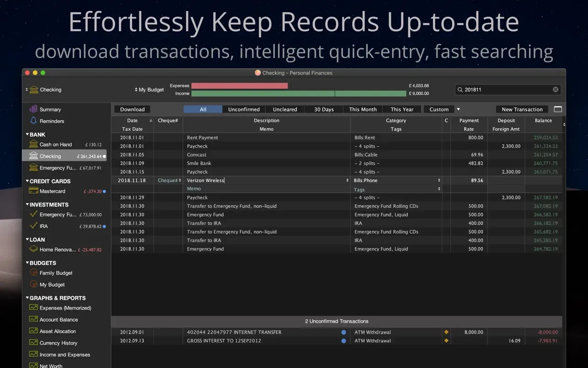
Task: Click the Cash on Hand bank icon
Action: pyautogui.click(x=33, y=144)
